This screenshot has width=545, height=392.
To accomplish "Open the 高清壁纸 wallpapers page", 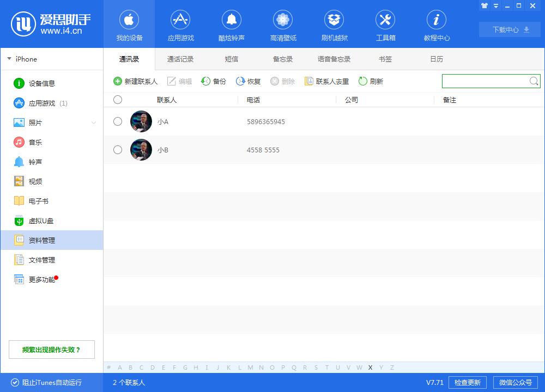I will pyautogui.click(x=283, y=24).
